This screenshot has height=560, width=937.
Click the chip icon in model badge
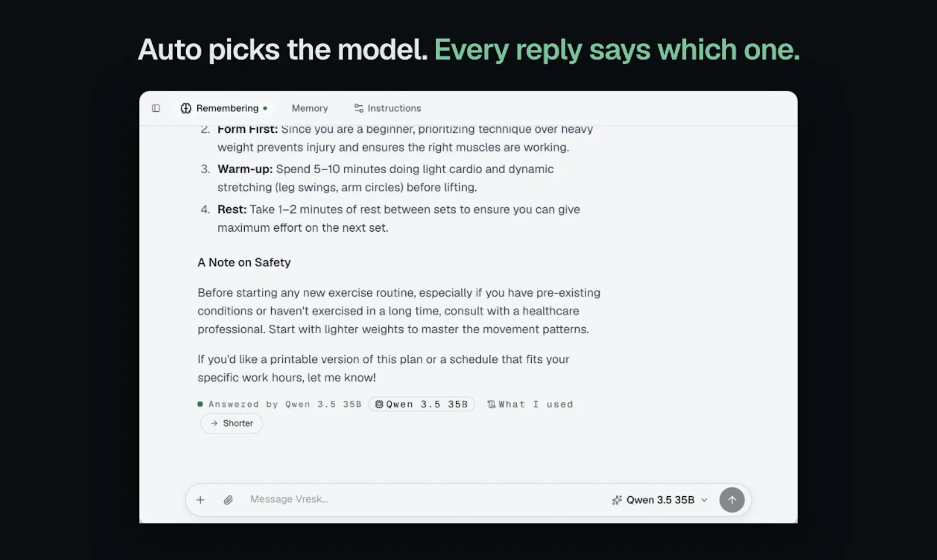[x=379, y=404]
